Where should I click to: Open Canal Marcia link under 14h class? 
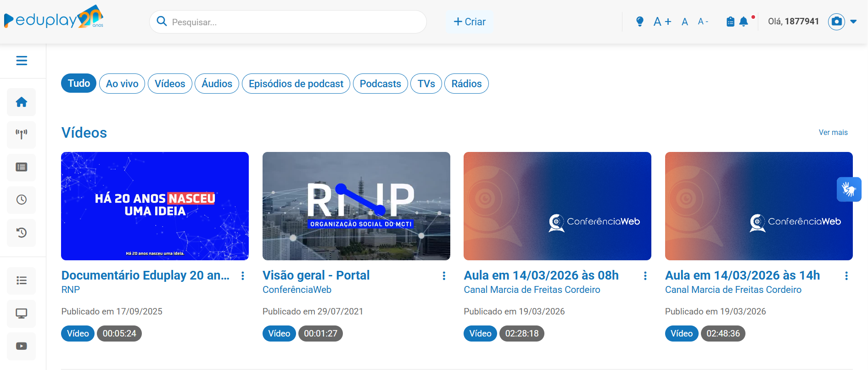coord(733,290)
